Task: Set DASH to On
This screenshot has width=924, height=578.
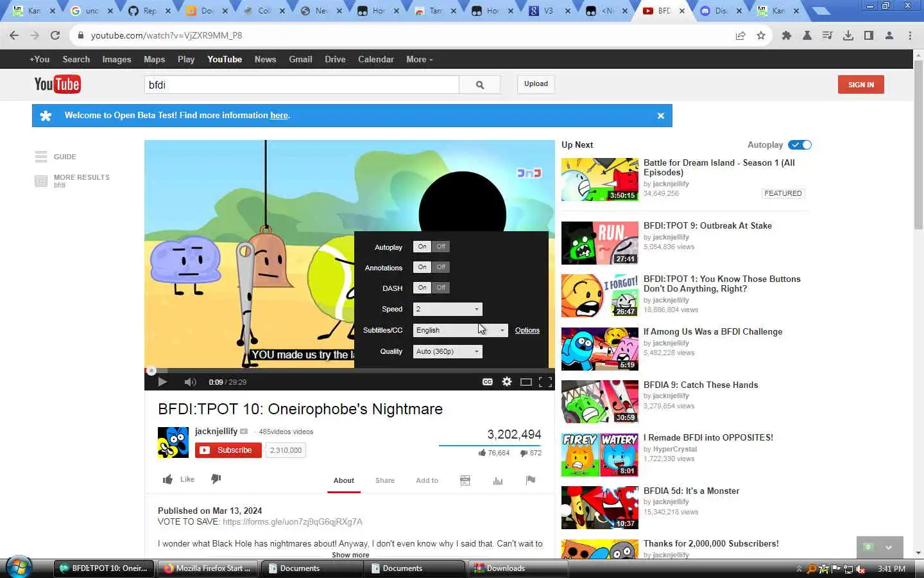Action: [x=422, y=288]
